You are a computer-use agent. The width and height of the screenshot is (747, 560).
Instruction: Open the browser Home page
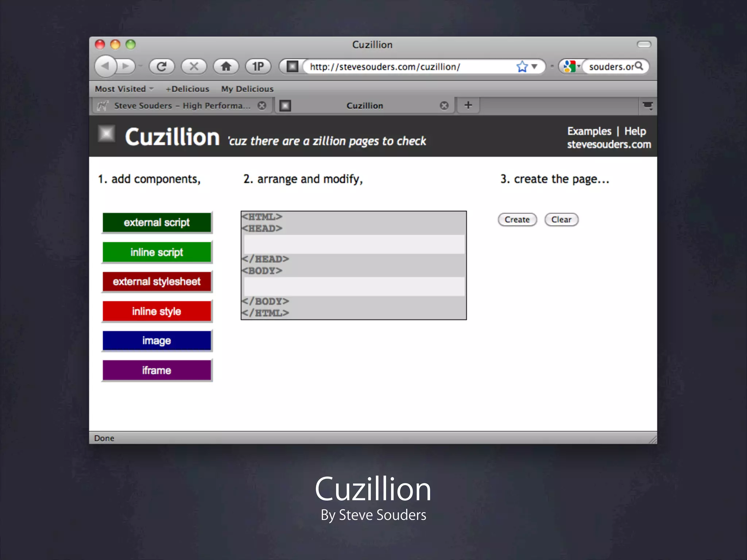pos(226,66)
